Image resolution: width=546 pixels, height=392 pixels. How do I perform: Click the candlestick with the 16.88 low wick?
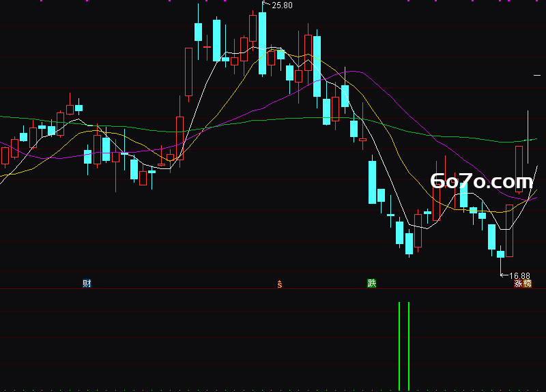(x=500, y=254)
